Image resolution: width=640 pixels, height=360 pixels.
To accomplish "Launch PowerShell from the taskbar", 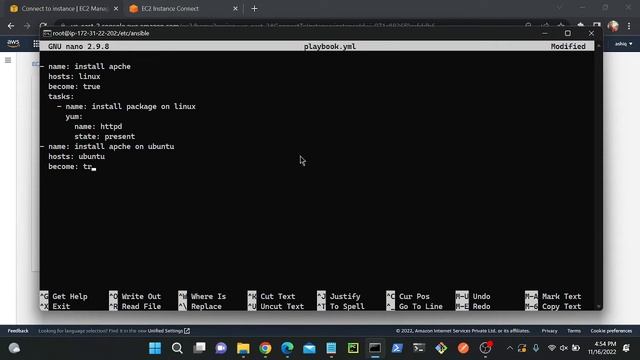I will coord(397,348).
